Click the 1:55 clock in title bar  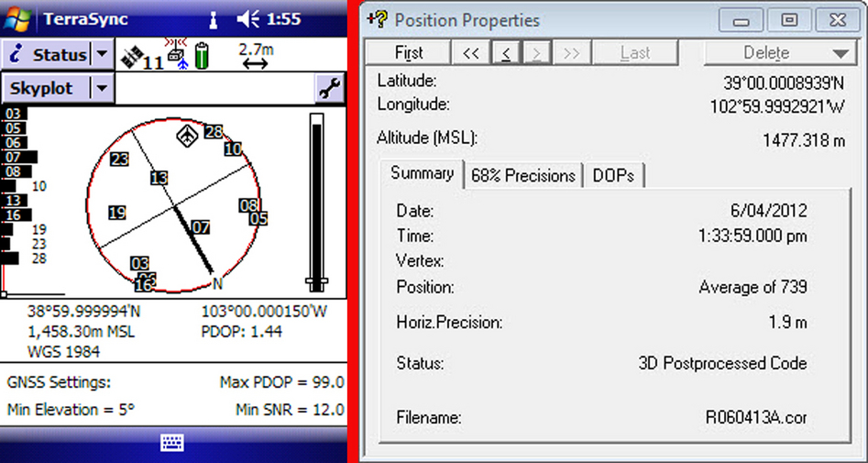point(284,19)
